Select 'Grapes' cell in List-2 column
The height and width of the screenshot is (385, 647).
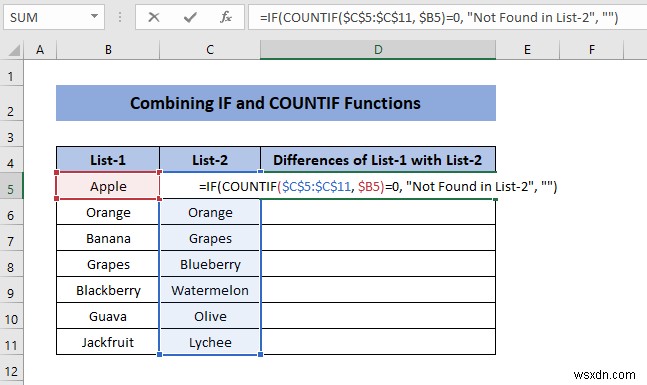click(x=210, y=238)
